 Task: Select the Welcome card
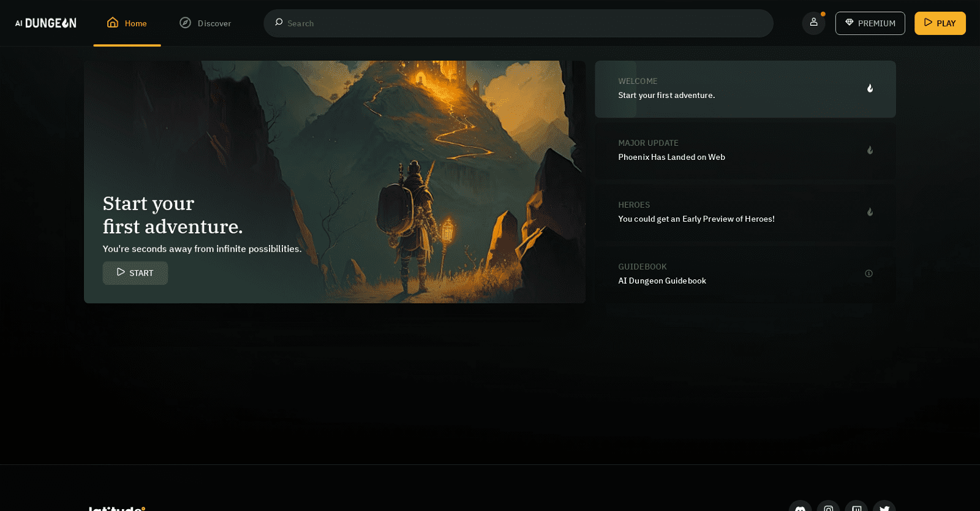tap(735, 89)
